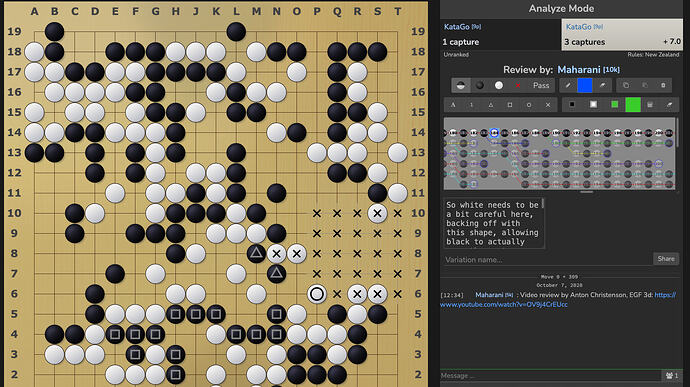The height and width of the screenshot is (387, 690).
Task: Click the Pass button
Action: [541, 85]
